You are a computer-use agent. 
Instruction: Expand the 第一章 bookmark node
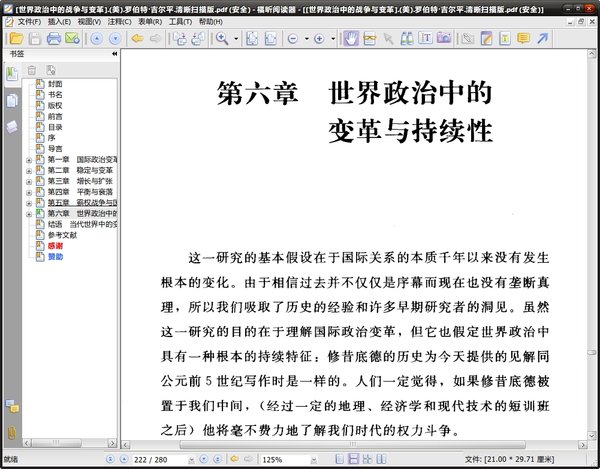pyautogui.click(x=29, y=160)
